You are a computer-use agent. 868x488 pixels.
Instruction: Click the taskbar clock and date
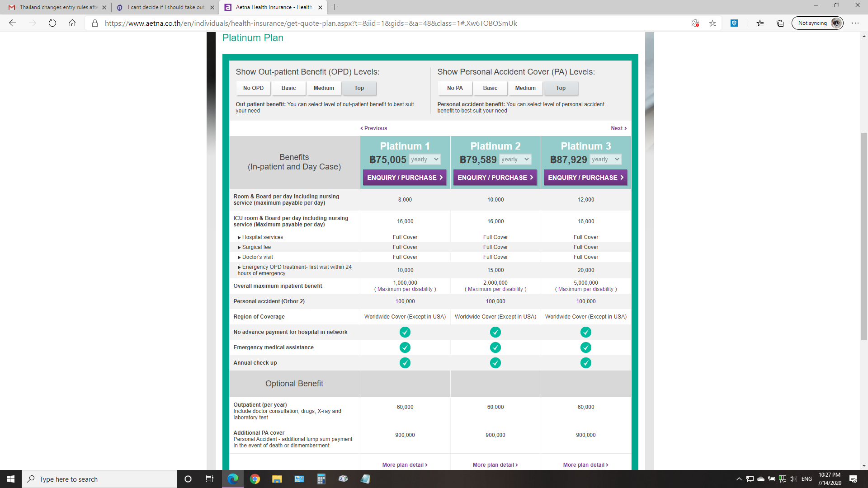(x=829, y=479)
